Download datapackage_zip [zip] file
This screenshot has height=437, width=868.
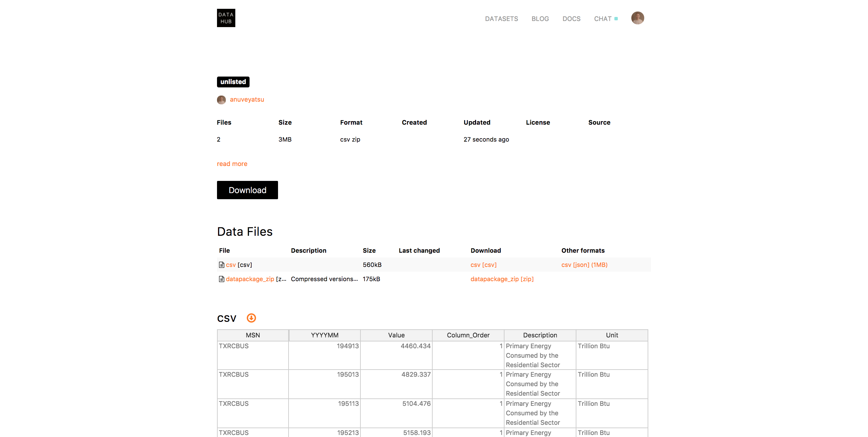coord(502,279)
